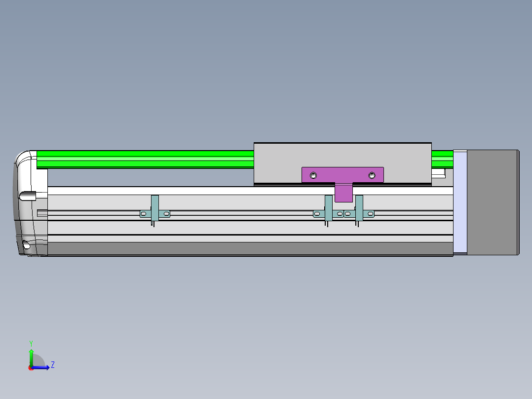The height and width of the screenshot is (399, 532).
Task: Click the red origin dot of triad
Action: 31,368
